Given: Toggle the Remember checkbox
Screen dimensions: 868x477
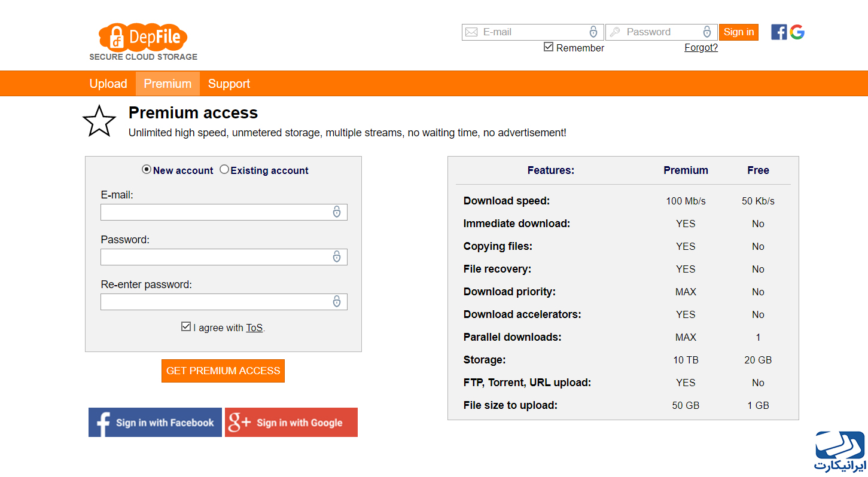Looking at the screenshot, I should 549,47.
